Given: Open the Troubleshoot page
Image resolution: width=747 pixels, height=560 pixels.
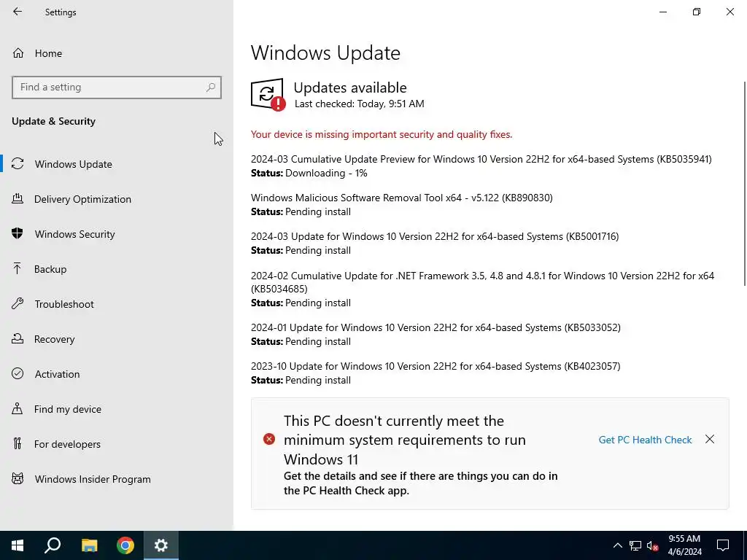Looking at the screenshot, I should tap(117, 304).
